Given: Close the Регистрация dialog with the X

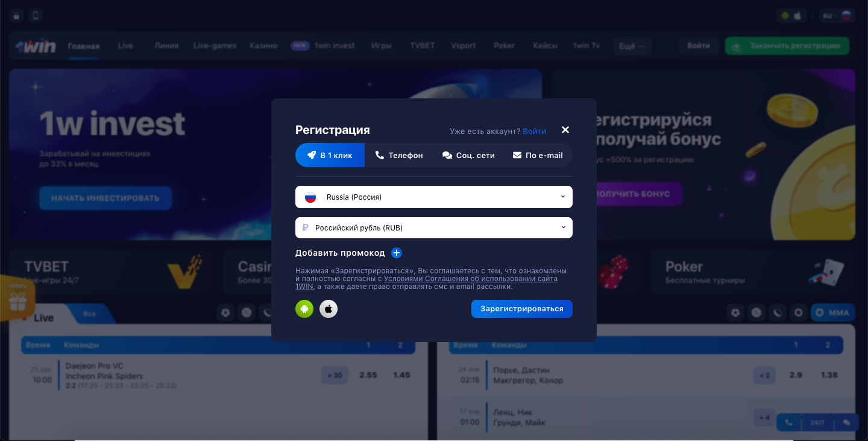Looking at the screenshot, I should pos(565,130).
